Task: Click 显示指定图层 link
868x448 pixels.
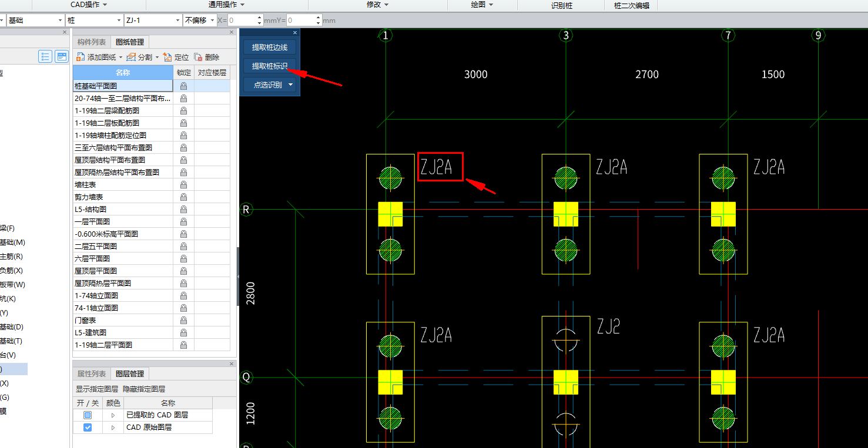Action: (97, 389)
